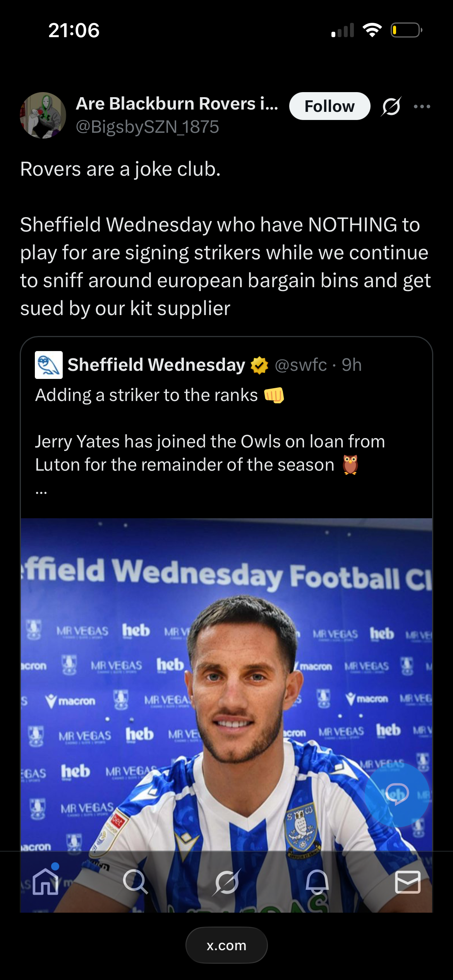
Task: Tap the Grok icon in bottom navigation
Action: point(227,882)
